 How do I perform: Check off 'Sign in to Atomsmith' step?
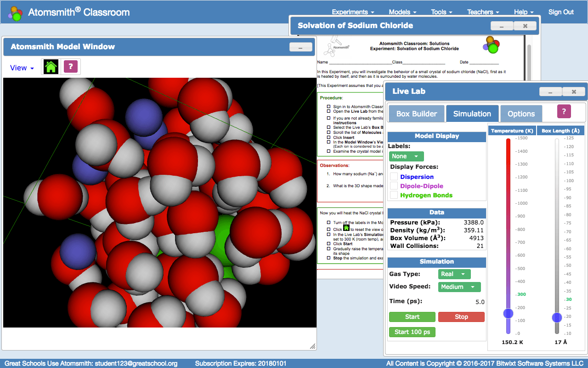click(x=328, y=107)
